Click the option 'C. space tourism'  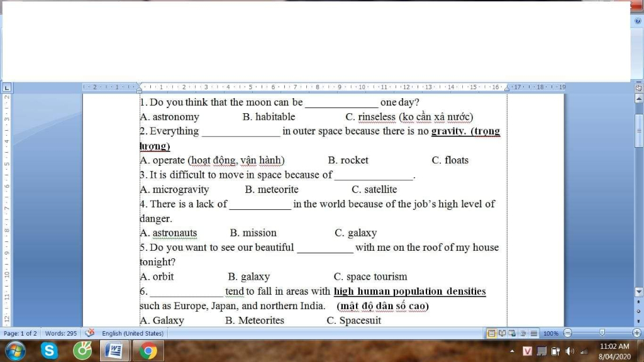tap(370, 277)
